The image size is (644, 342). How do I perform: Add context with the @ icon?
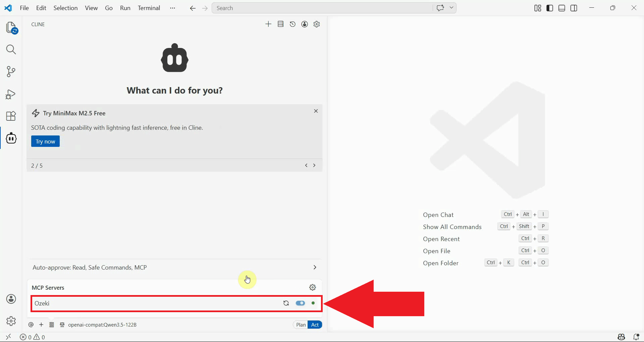31,325
